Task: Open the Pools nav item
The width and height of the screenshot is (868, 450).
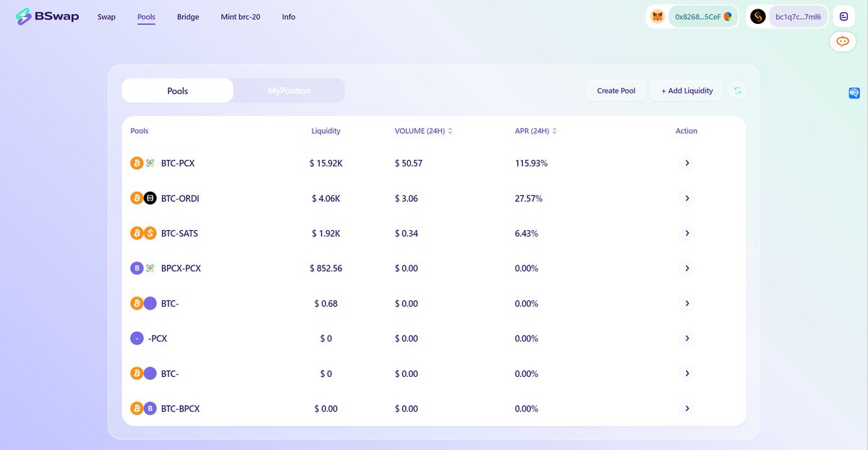Action: point(146,17)
